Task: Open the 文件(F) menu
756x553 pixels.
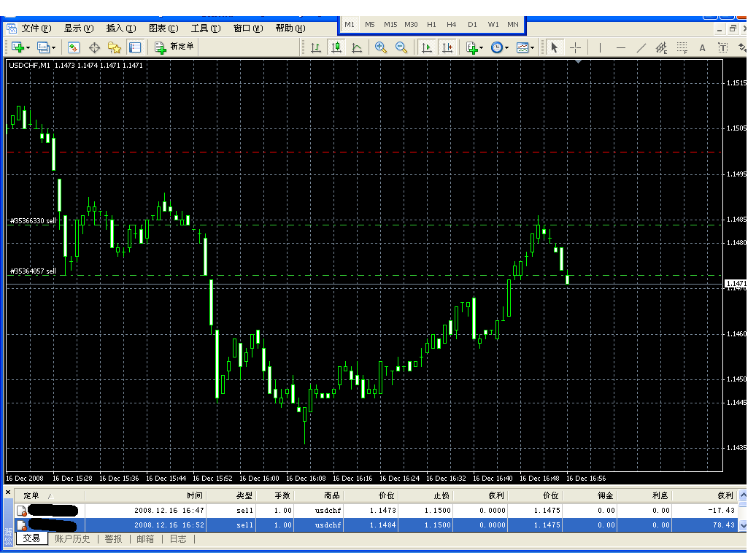Action: (36, 28)
